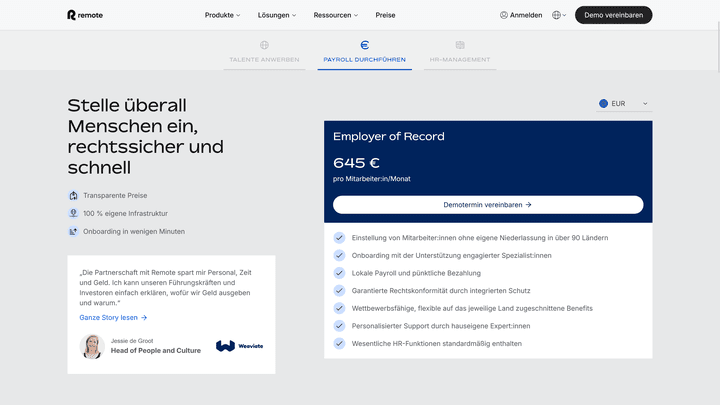
Task: Open Ganze Story lesen link
Action: pos(113,318)
